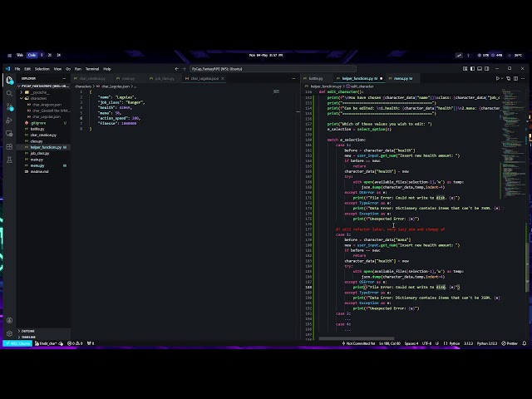Image resolution: width=532 pixels, height=399 pixels.
Task: Open more actions in right editor group
Action: [523, 78]
